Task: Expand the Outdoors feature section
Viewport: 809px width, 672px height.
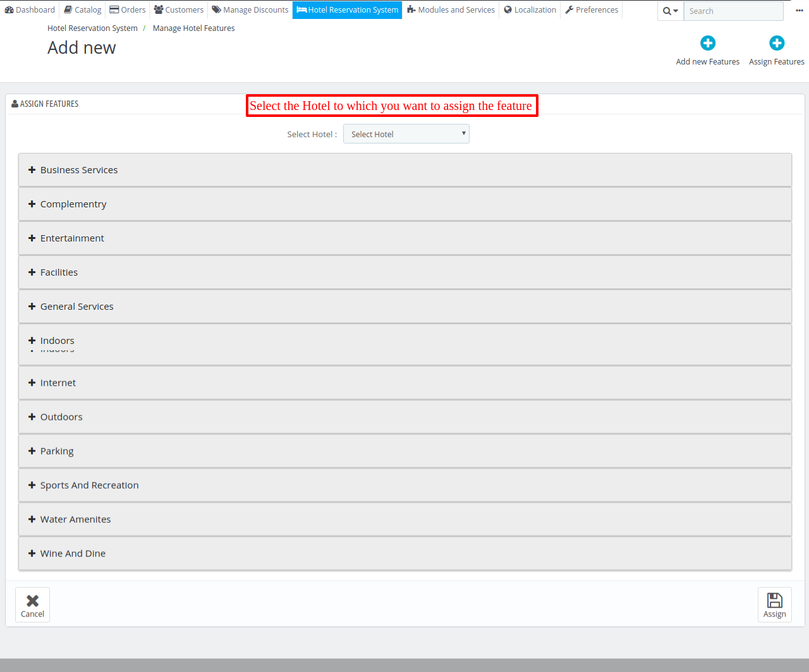Action: [405, 417]
